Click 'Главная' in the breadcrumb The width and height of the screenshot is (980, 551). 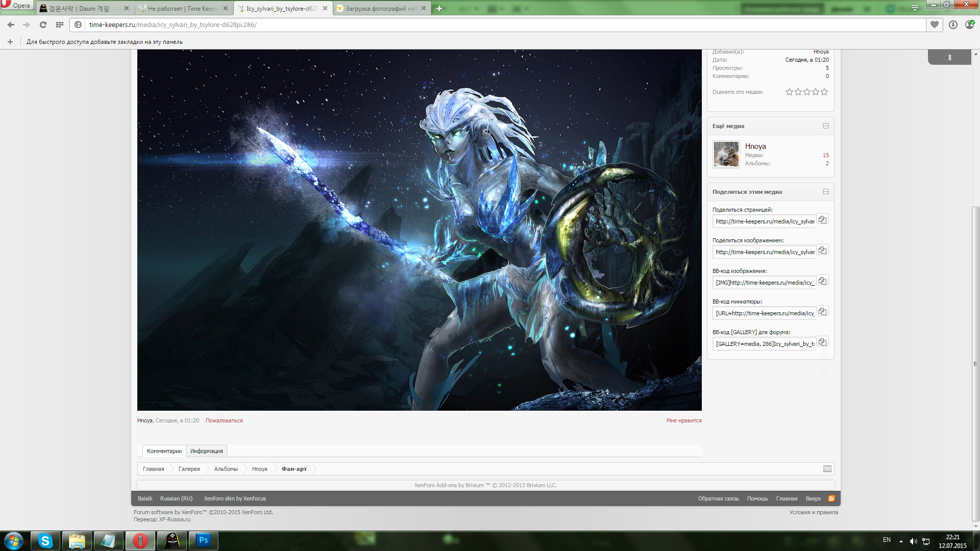pos(154,469)
